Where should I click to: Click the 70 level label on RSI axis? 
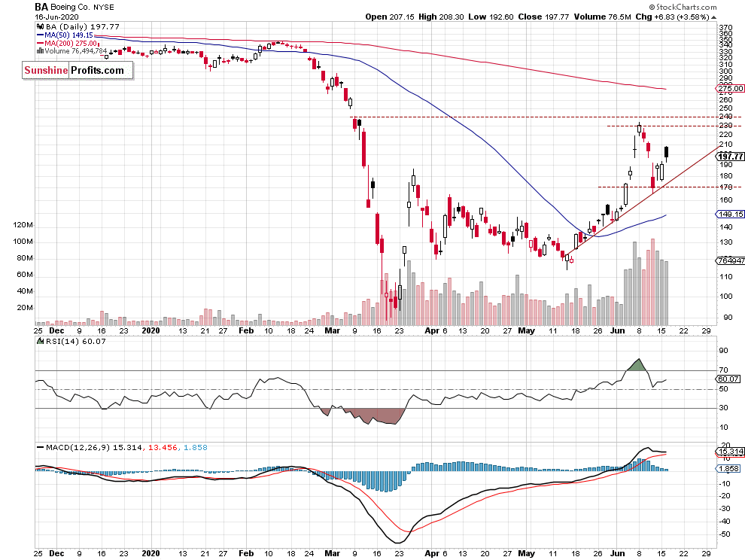pyautogui.click(x=724, y=370)
